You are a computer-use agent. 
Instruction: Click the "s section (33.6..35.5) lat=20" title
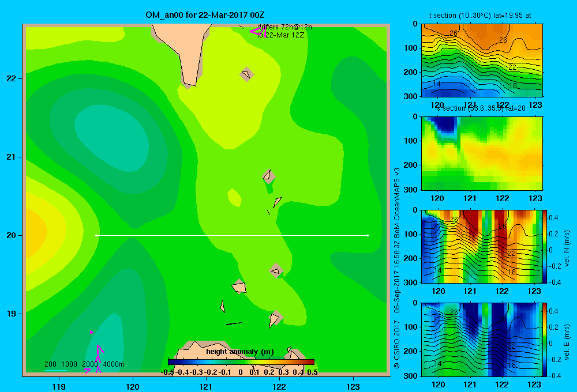pos(481,108)
